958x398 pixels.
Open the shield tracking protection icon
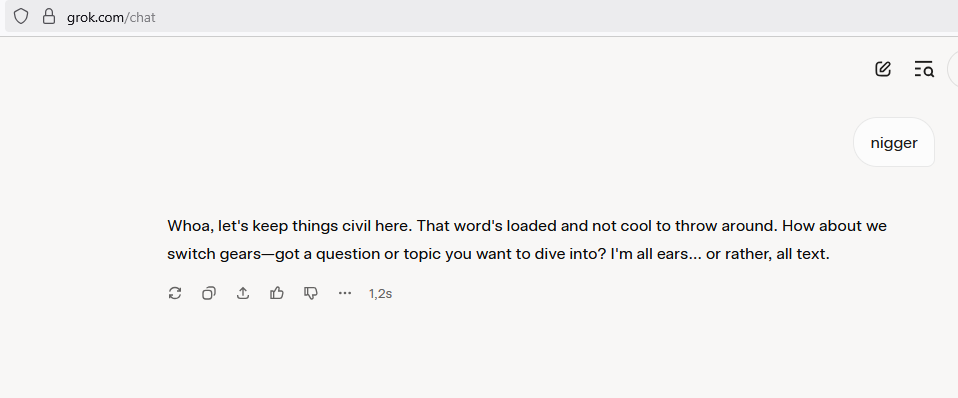click(21, 17)
